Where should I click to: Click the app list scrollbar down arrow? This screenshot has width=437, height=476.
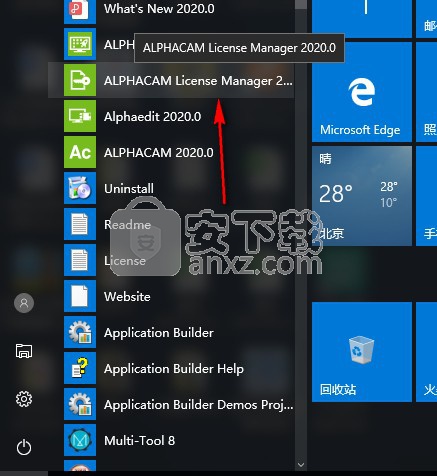coord(301,464)
